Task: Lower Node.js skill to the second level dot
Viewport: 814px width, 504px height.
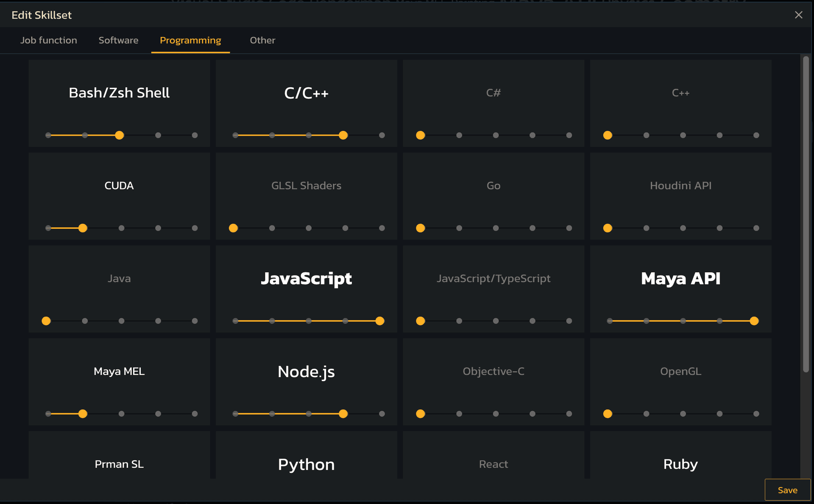Action: pyautogui.click(x=272, y=414)
